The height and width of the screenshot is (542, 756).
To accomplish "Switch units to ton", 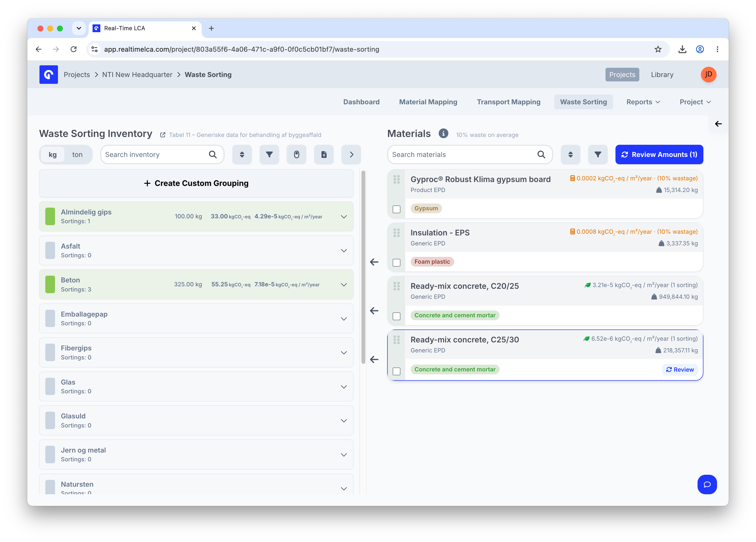I will pos(77,155).
